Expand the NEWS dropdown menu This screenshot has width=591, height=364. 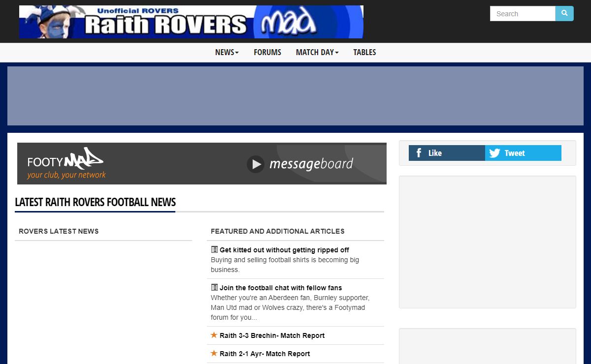(x=227, y=52)
